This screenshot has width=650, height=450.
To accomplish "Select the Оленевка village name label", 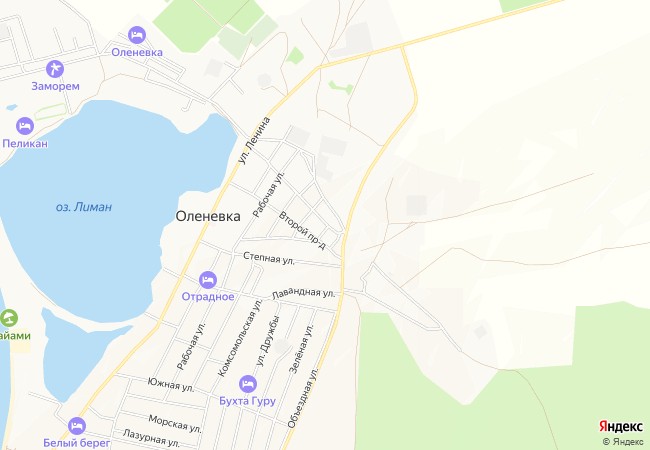I will pyautogui.click(x=208, y=216).
